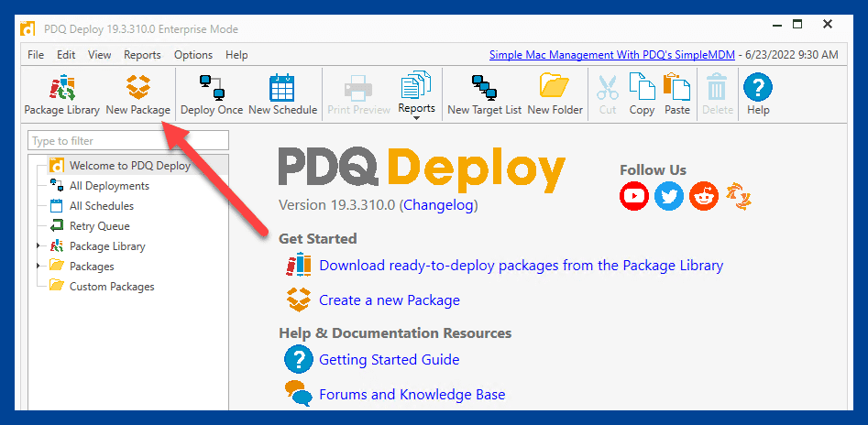Image resolution: width=868 pixels, height=425 pixels.
Task: Open Forums and Knowledge Base link
Action: 412,395
